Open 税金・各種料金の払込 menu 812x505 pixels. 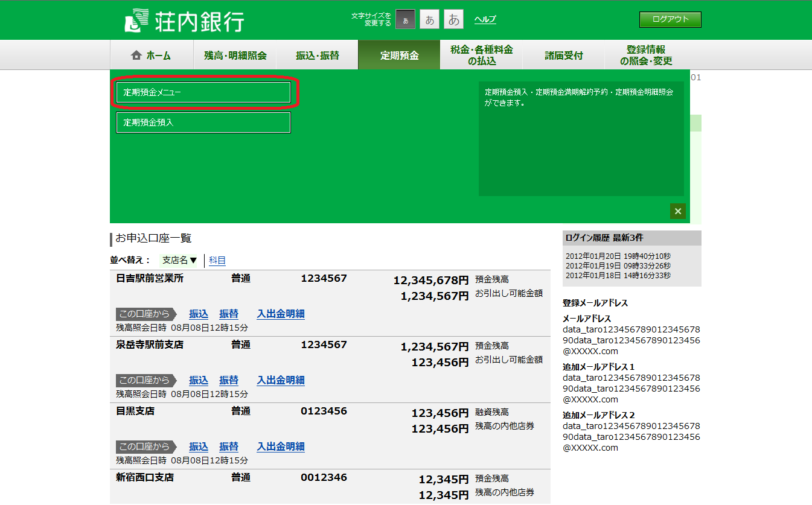(x=481, y=56)
